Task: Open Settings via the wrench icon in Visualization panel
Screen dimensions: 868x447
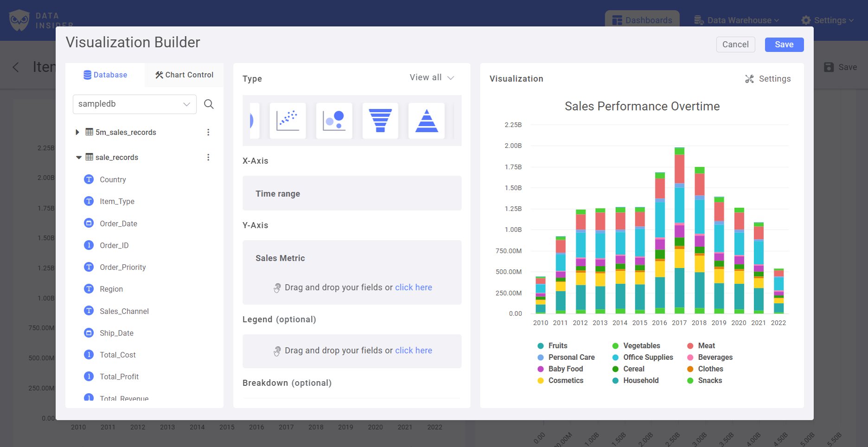Action: (749, 79)
